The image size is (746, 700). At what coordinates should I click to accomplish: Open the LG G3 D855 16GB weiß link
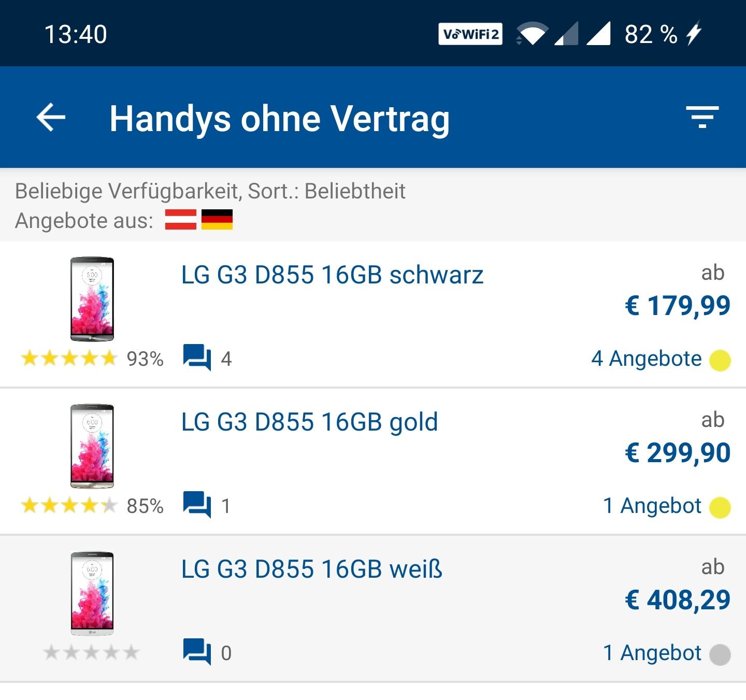(x=311, y=569)
